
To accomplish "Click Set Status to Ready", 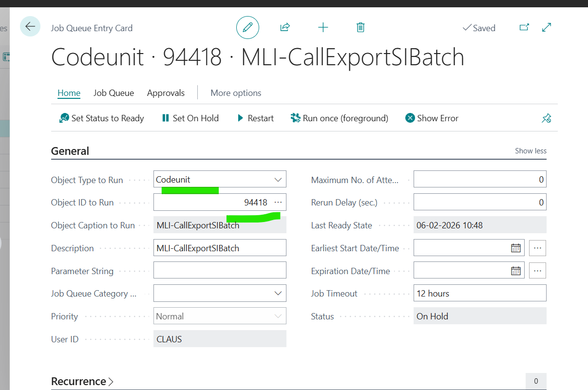I will coord(101,118).
